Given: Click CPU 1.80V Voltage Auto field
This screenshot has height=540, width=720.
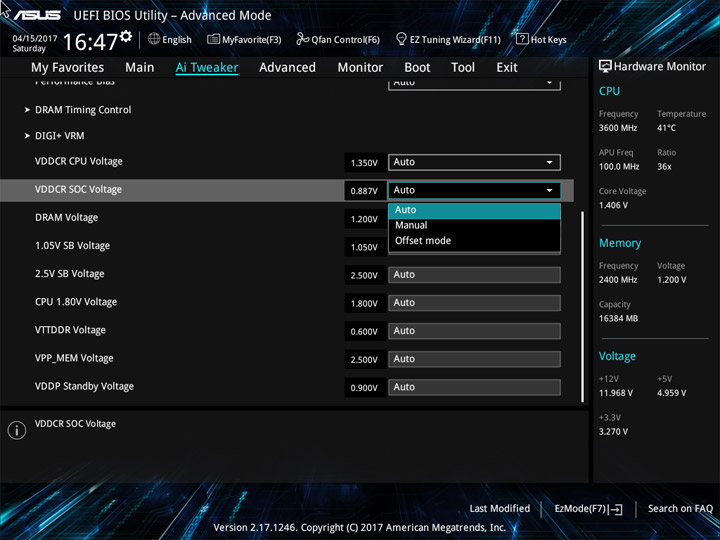Looking at the screenshot, I should point(474,303).
